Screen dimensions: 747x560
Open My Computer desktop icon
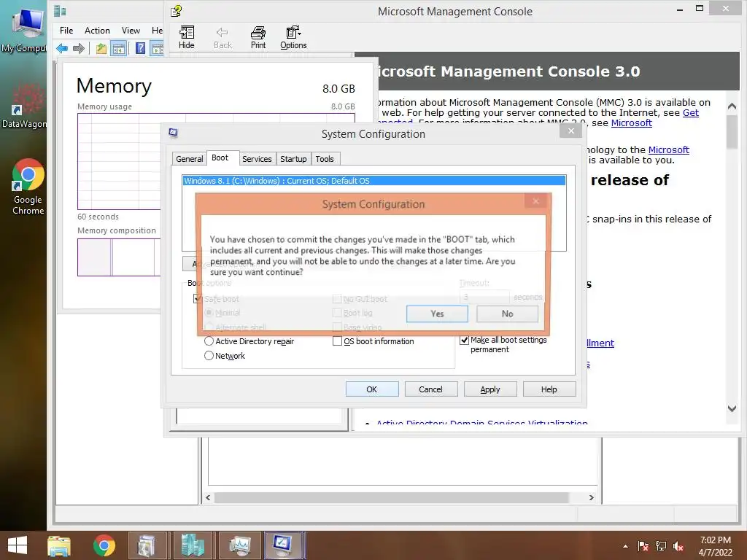click(x=25, y=28)
